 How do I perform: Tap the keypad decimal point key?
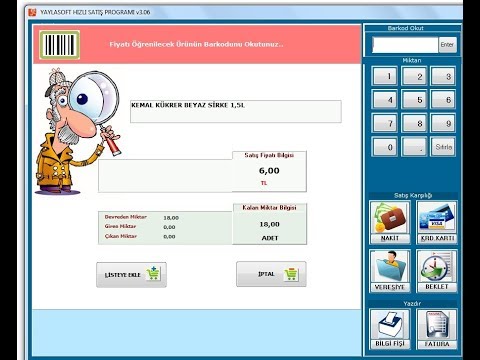pos(414,147)
